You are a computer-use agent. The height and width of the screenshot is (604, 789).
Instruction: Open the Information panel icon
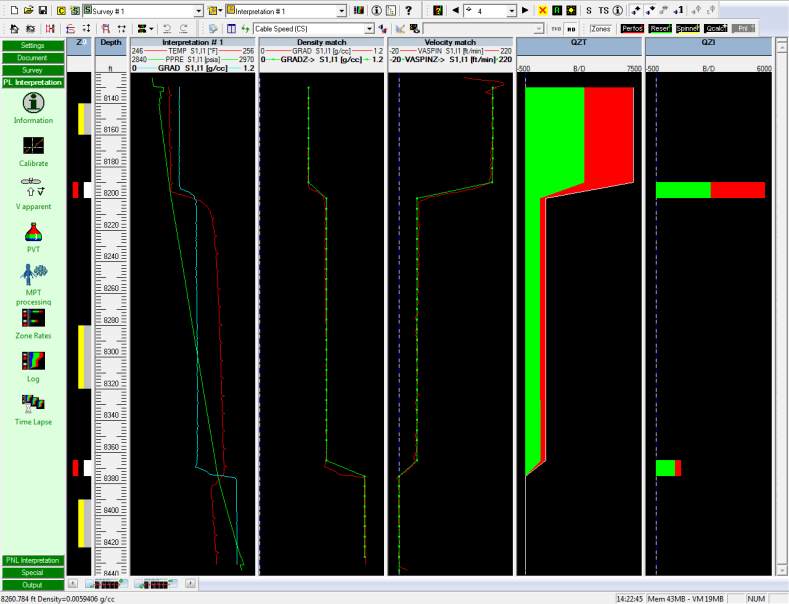click(x=33, y=103)
